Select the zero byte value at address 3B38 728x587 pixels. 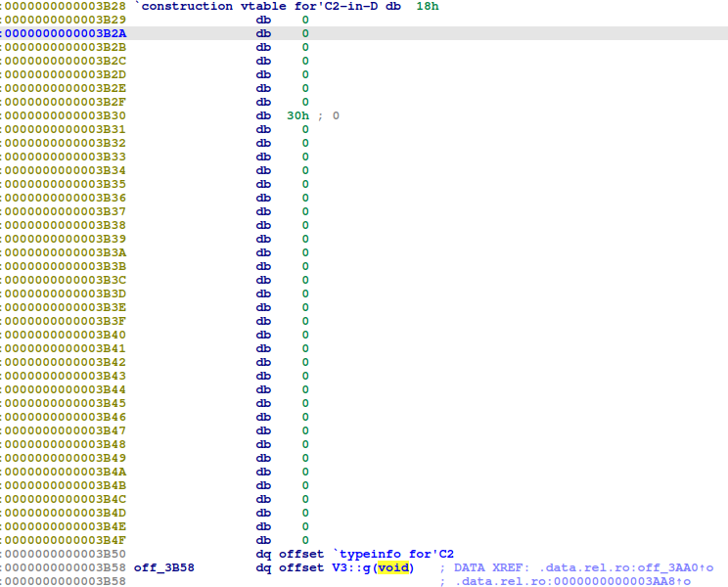point(305,225)
